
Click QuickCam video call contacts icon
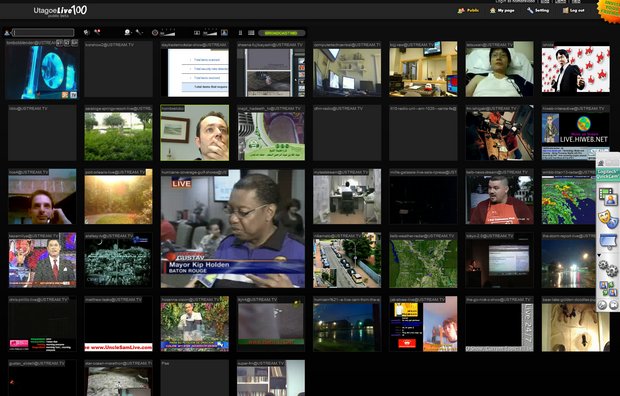[608, 288]
